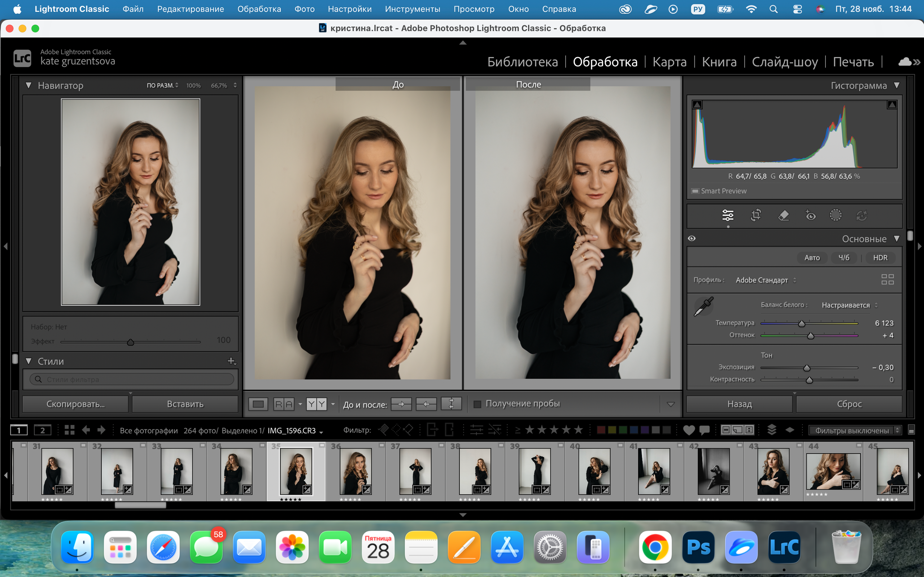Screen dimensions: 924x577
Task: Switch to the Библиотека module
Action: (x=523, y=62)
